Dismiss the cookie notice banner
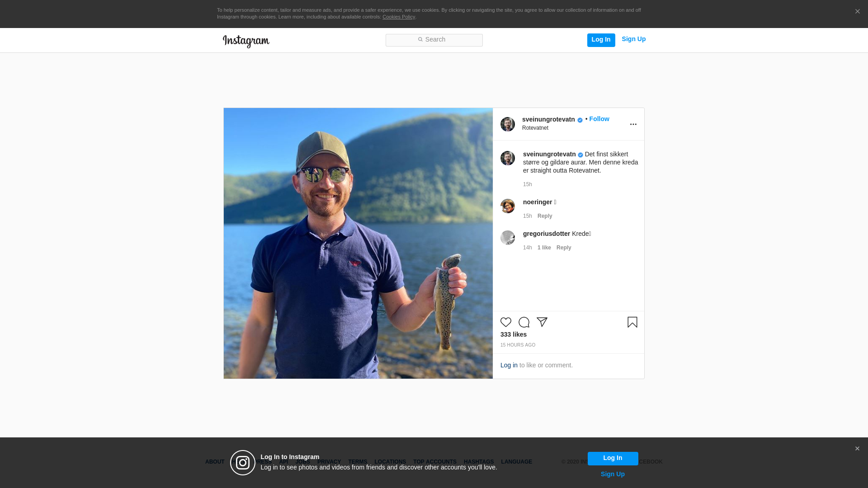Image resolution: width=868 pixels, height=488 pixels. 857,12
